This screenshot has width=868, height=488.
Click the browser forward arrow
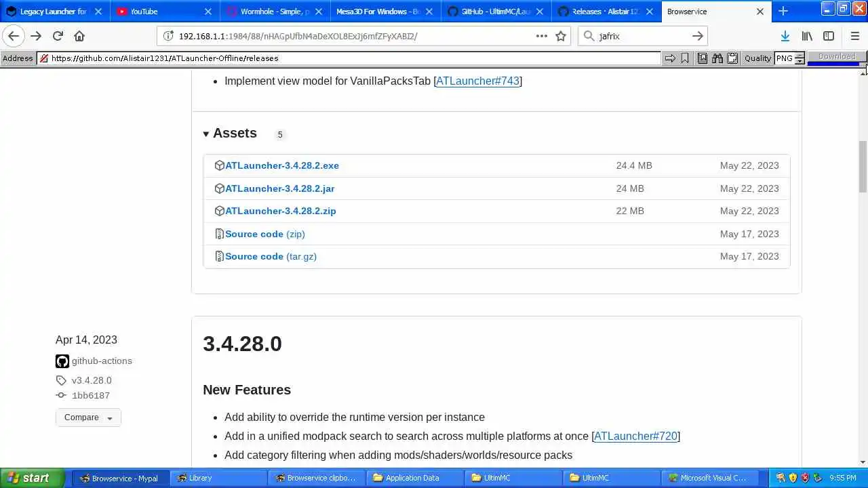point(36,36)
